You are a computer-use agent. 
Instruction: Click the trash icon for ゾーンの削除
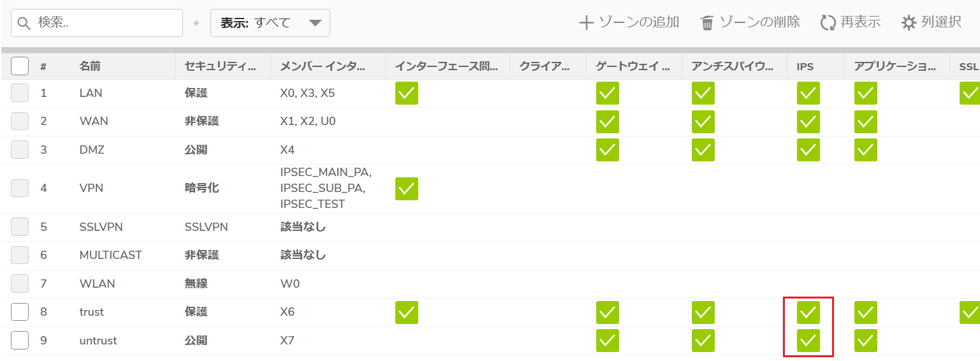tap(707, 23)
